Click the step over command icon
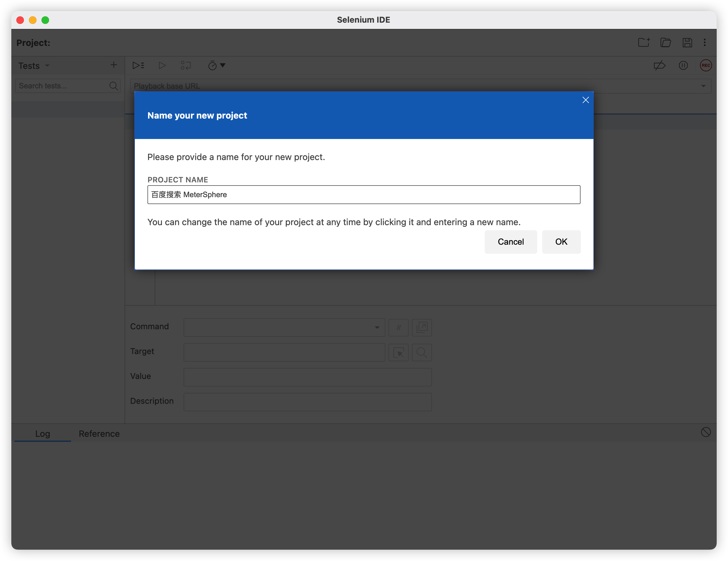Screen dimensions: 728x561 [x=186, y=65]
